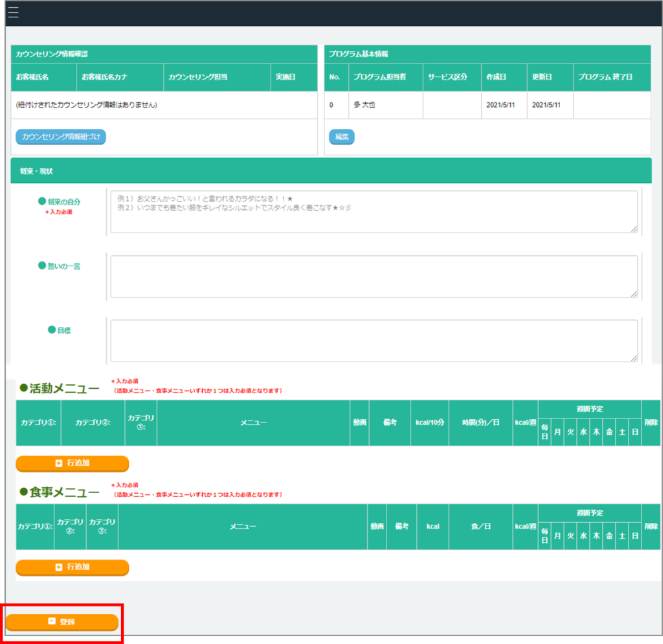The image size is (663, 644).
Task: Click 削除 header in 活動メニュー table
Action: click(651, 422)
